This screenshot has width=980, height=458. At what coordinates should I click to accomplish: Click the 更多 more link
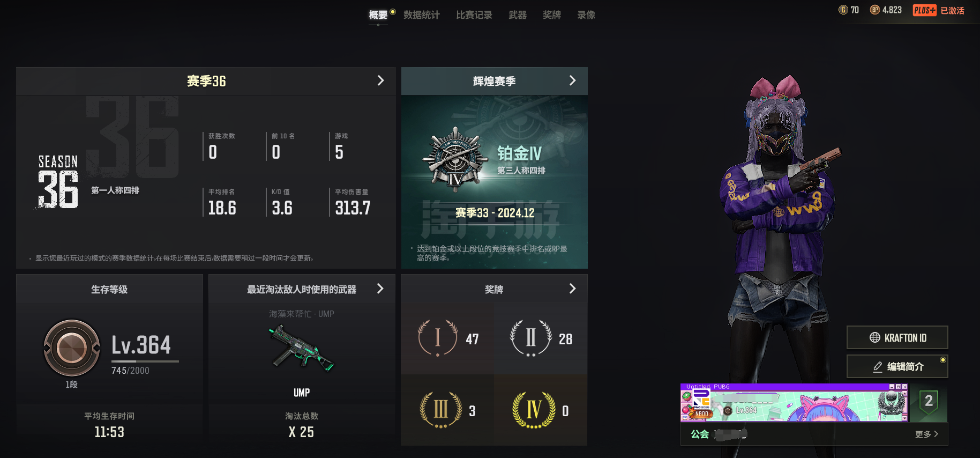926,434
